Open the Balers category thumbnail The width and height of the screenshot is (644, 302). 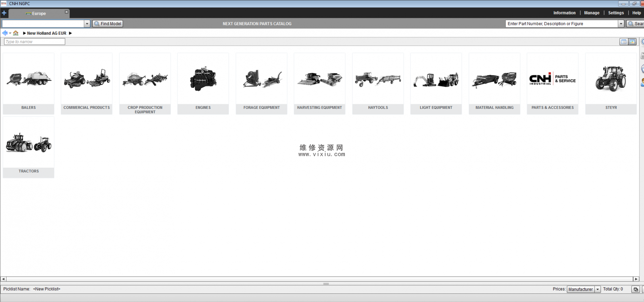click(x=29, y=79)
